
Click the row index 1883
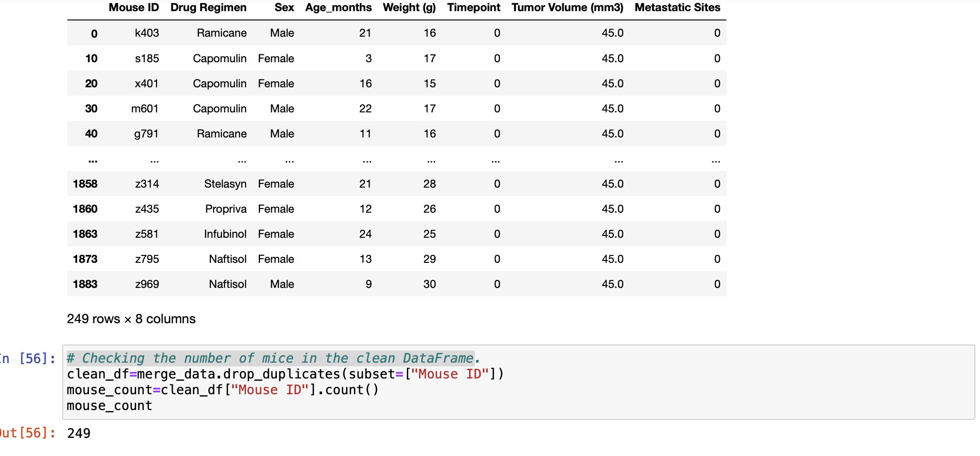pos(85,284)
